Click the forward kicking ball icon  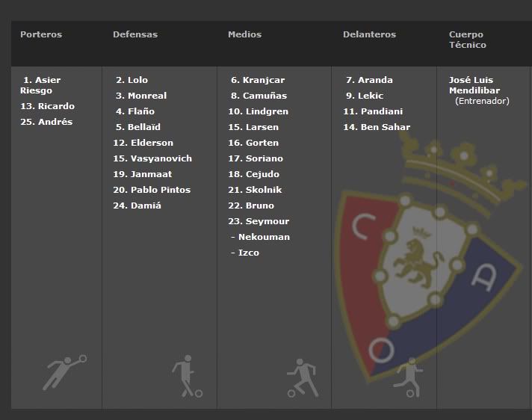[x=408, y=377]
